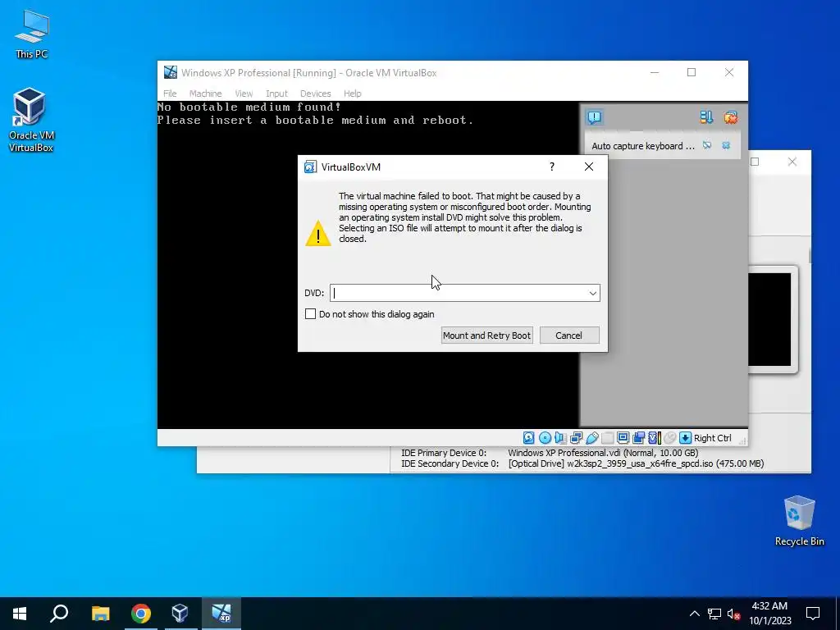The width and height of the screenshot is (840, 630).
Task: Click the Right Ctrl host key label
Action: click(x=713, y=438)
